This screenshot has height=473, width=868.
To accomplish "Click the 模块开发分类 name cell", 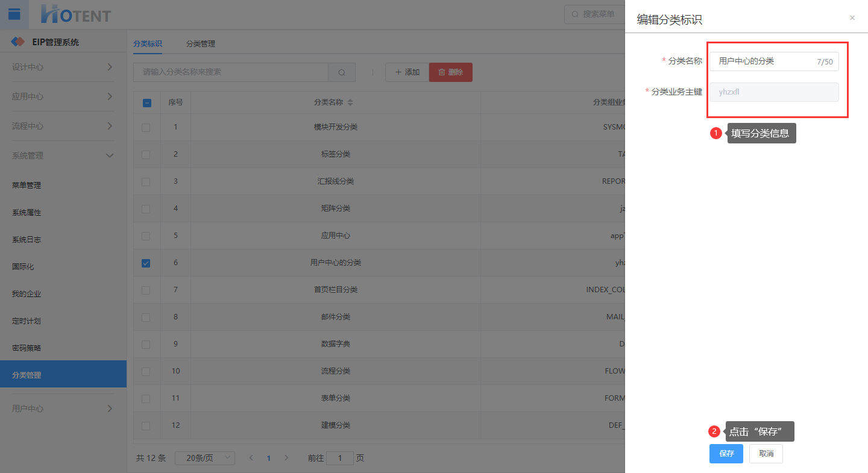I will (x=336, y=128).
